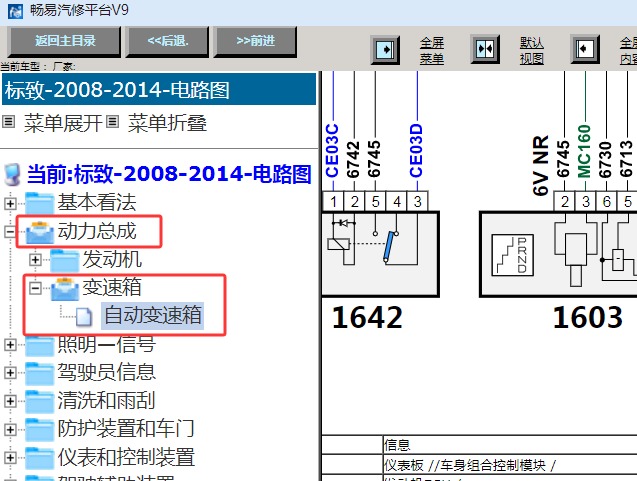637x481 pixels.
Task: Click the default view split icon
Action: 485,50
